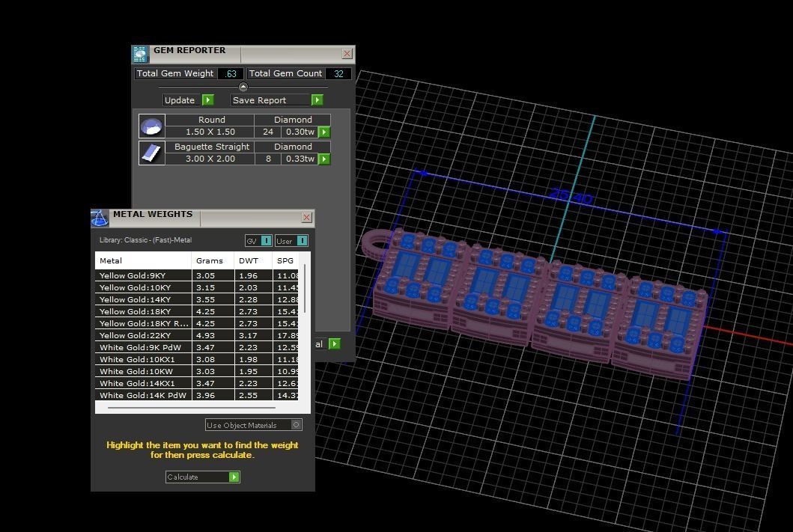Select the Yellow Gold:22KY row

coord(197,335)
